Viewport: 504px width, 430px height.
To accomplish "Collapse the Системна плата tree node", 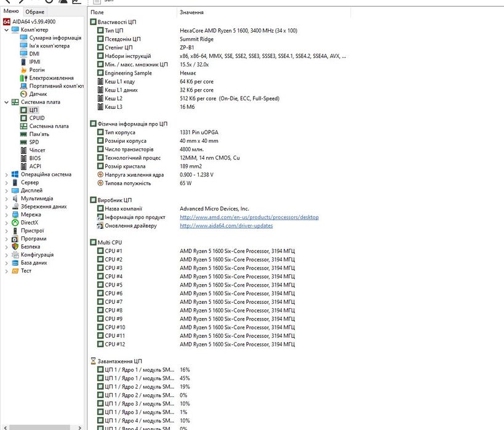I will pyautogui.click(x=6, y=102).
